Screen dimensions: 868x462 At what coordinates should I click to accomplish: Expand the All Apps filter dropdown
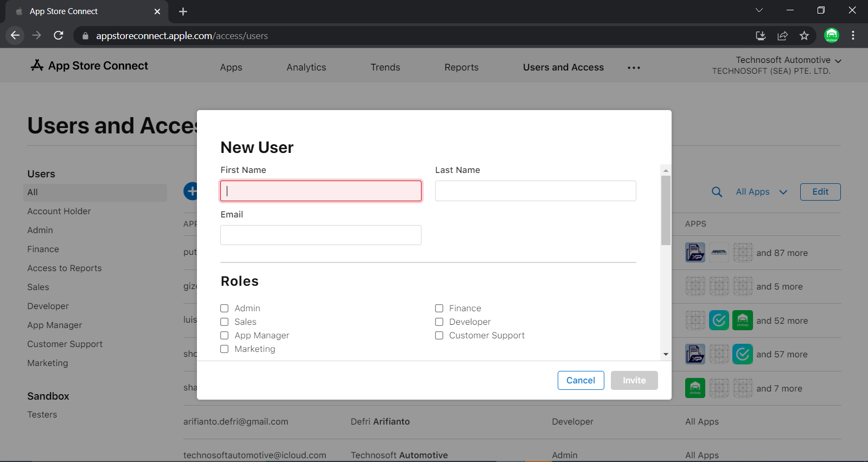(x=761, y=192)
